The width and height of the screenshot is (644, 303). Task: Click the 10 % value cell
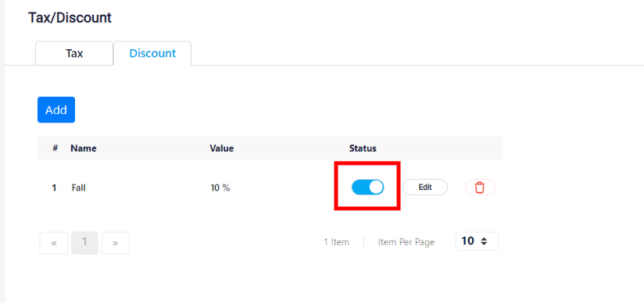pos(220,188)
